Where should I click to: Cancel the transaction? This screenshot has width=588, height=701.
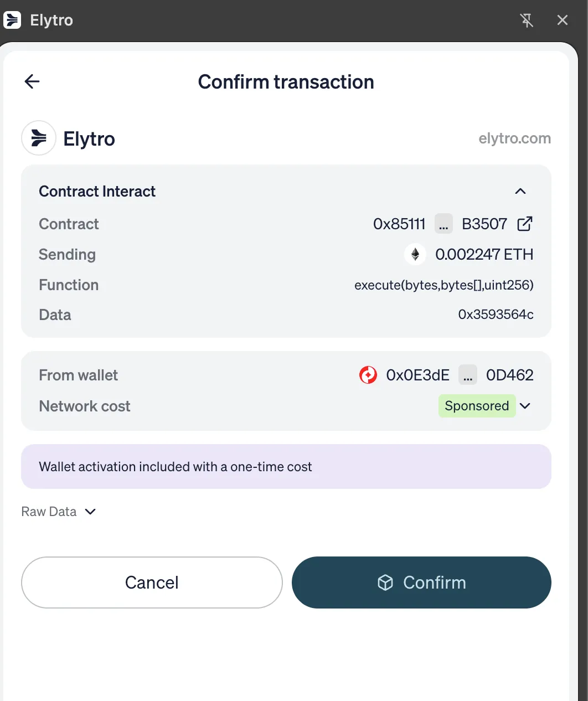(x=152, y=583)
